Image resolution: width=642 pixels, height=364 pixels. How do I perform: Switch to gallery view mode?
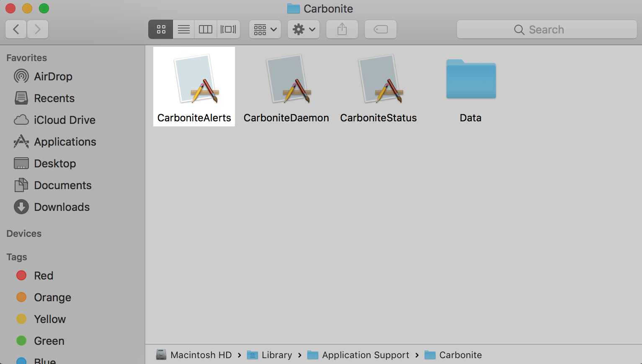tap(228, 29)
